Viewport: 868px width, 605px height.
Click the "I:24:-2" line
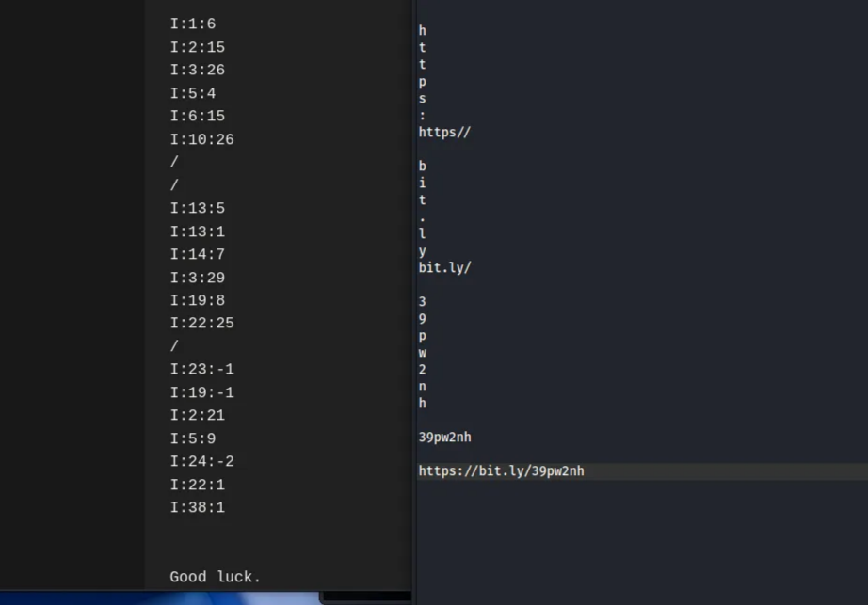(x=202, y=461)
